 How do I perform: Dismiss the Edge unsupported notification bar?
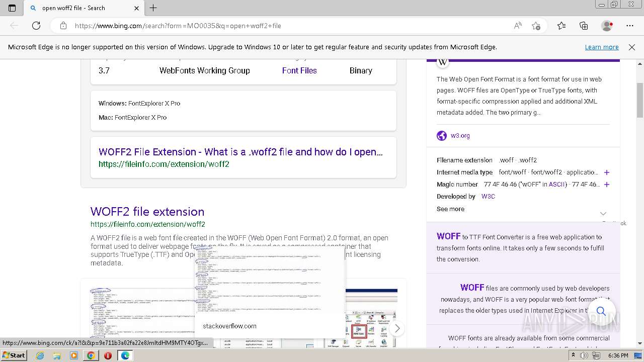click(x=632, y=47)
